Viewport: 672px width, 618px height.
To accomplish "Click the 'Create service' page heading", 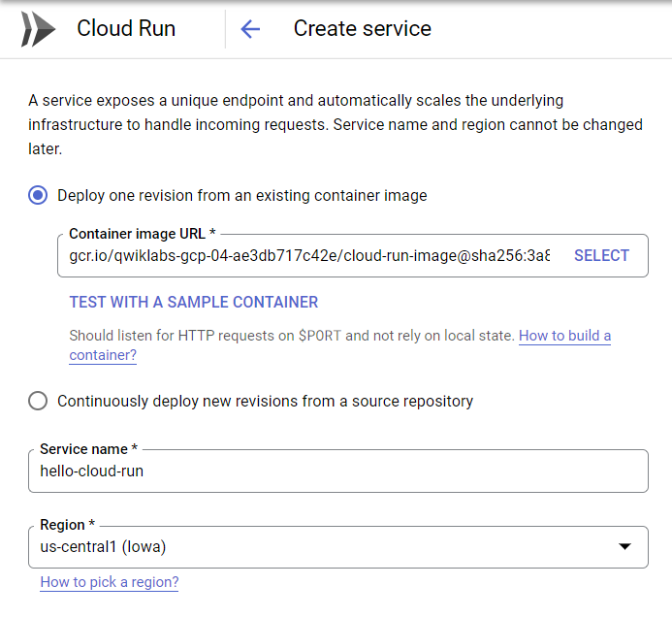I will pyautogui.click(x=362, y=29).
